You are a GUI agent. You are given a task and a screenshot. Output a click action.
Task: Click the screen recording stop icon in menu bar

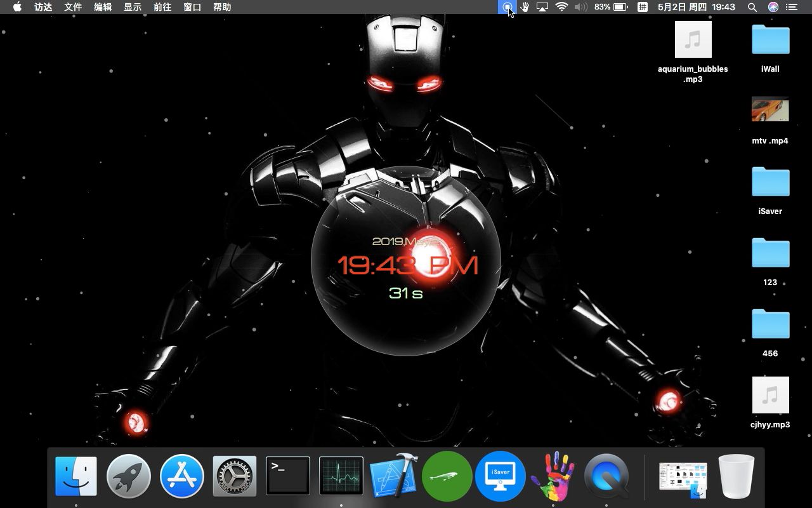click(x=507, y=7)
